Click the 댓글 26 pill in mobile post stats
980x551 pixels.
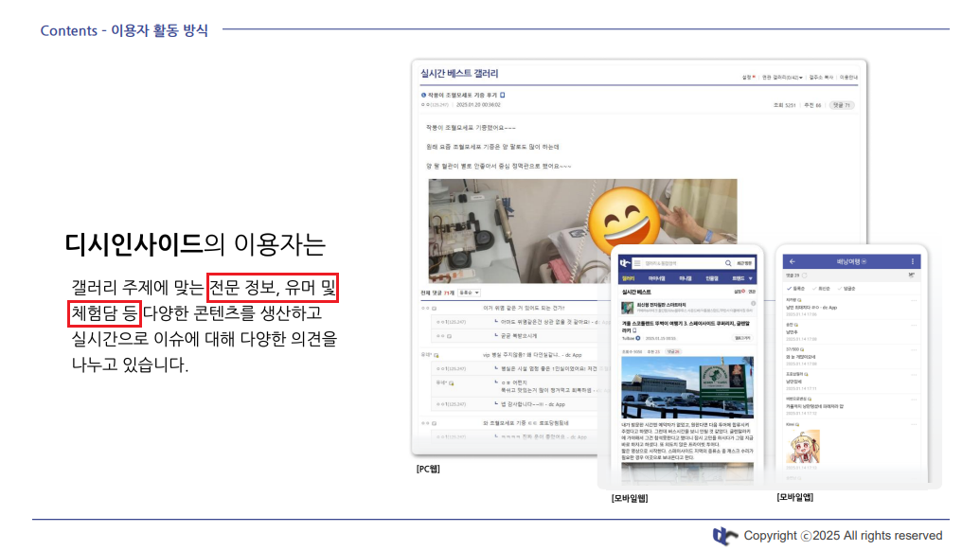coord(673,352)
